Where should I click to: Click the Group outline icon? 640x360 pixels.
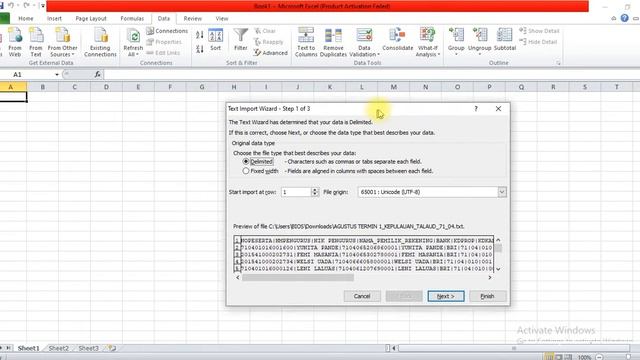click(x=456, y=40)
